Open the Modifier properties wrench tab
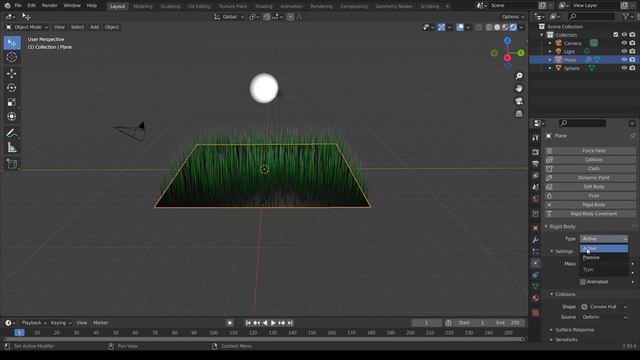 click(x=536, y=240)
